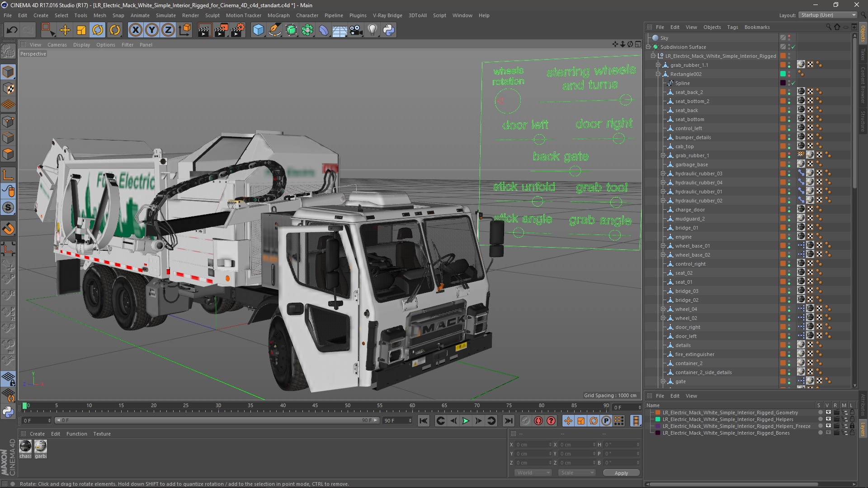Add a Cube primitive object
Viewport: 868px width, 488px height.
pos(258,30)
